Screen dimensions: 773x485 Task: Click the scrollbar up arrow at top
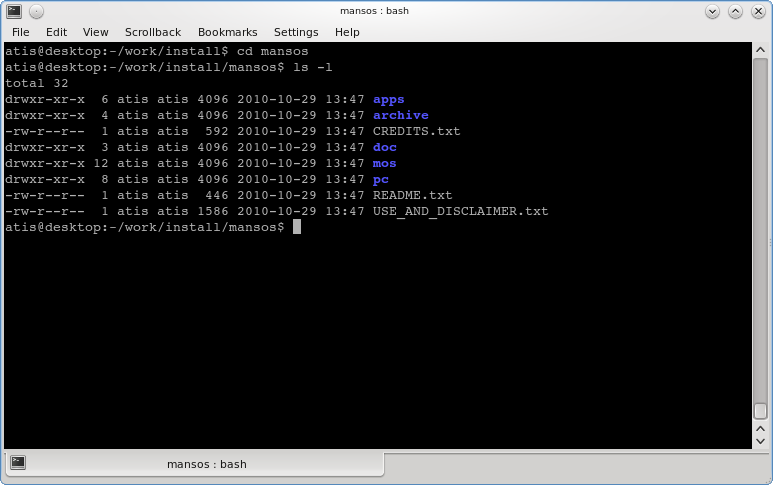coord(760,50)
